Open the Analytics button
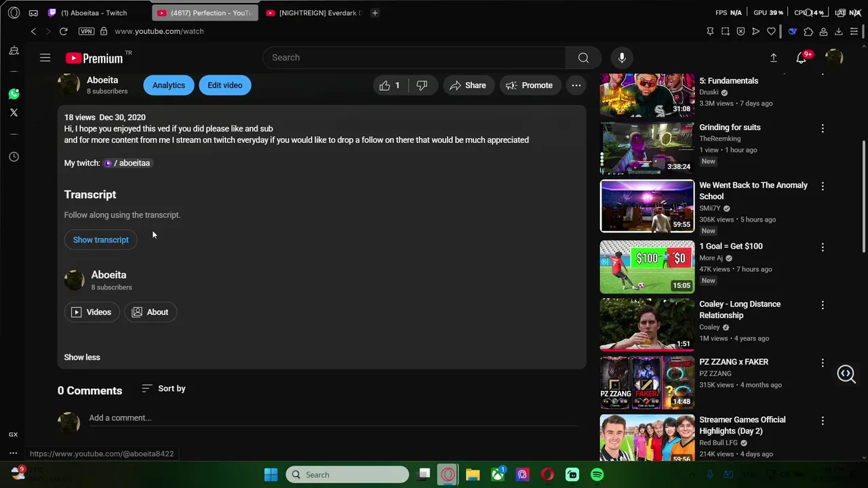The height and width of the screenshot is (488, 868). click(169, 85)
